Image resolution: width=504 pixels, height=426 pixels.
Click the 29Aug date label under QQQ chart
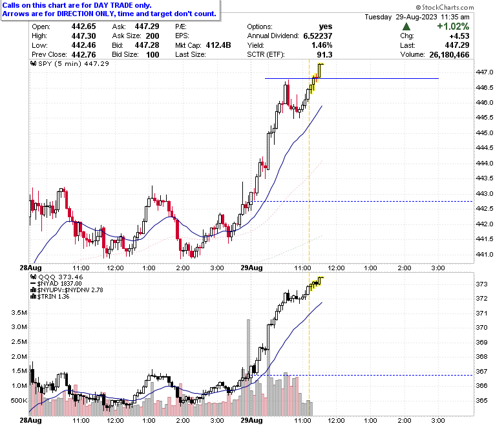pyautogui.click(x=252, y=420)
